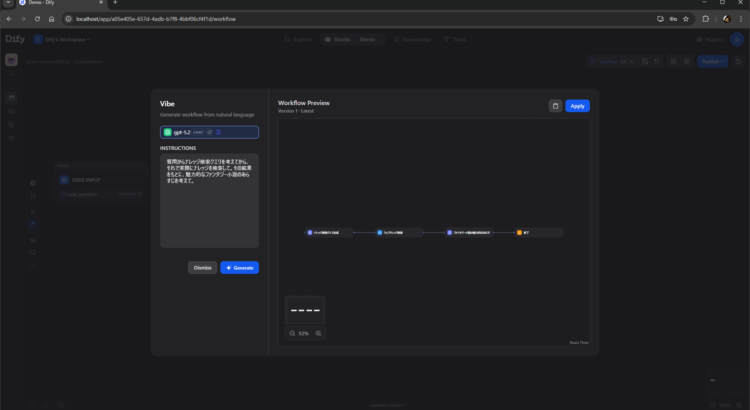Zoom out of the workflow preview
This screenshot has height=410, width=750.
click(293, 333)
